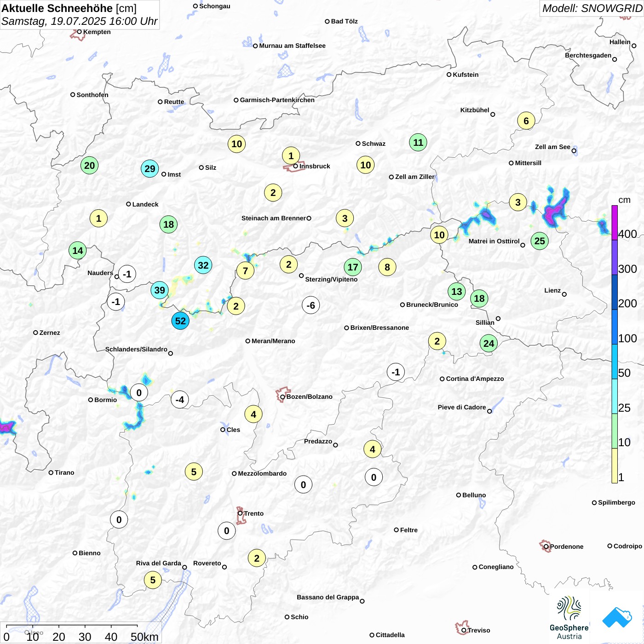Click the 25 cm light cyan legend swatch
The height and width of the screenshot is (644, 644).
615,396
